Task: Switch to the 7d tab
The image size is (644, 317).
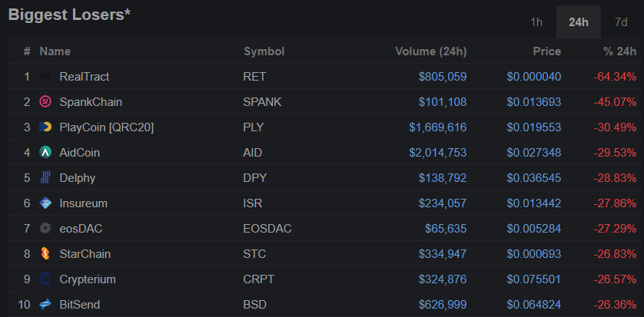Action: (x=621, y=21)
